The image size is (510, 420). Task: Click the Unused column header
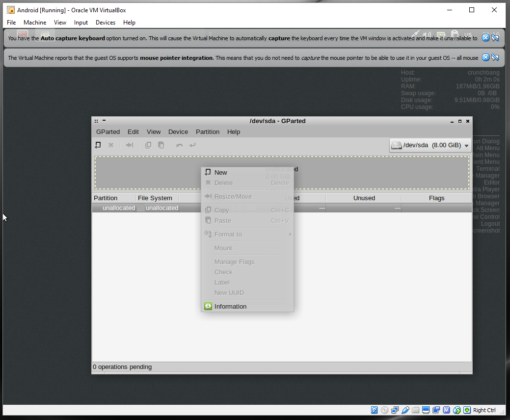click(364, 198)
